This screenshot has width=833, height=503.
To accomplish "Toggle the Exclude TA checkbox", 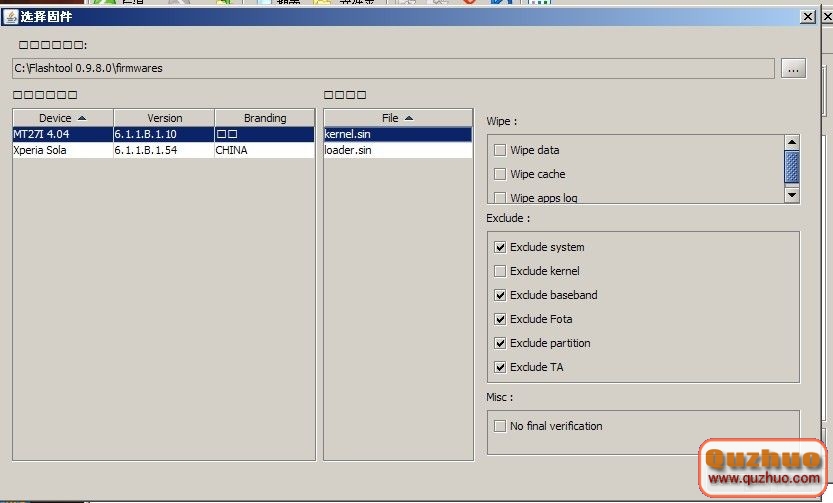I will tap(500, 367).
